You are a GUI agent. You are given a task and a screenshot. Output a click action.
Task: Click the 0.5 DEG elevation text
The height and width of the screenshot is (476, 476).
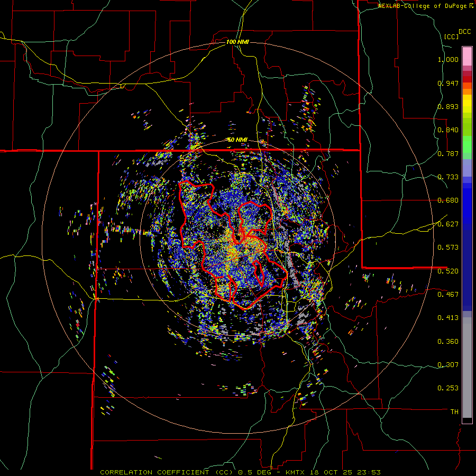tap(254, 472)
